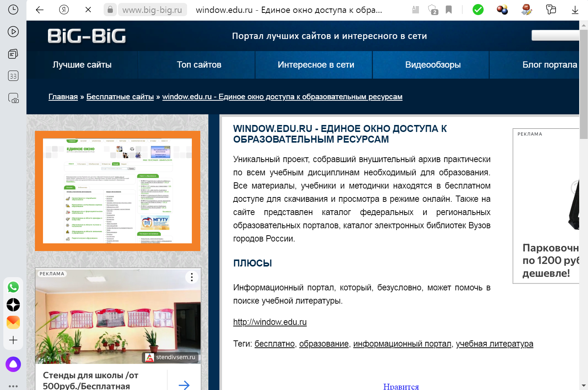Launch Alice voice assistant purple icon
This screenshot has height=390, width=588.
(13, 364)
